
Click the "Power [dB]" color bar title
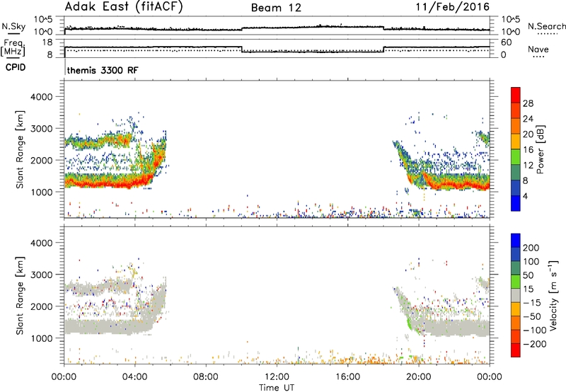541,149
